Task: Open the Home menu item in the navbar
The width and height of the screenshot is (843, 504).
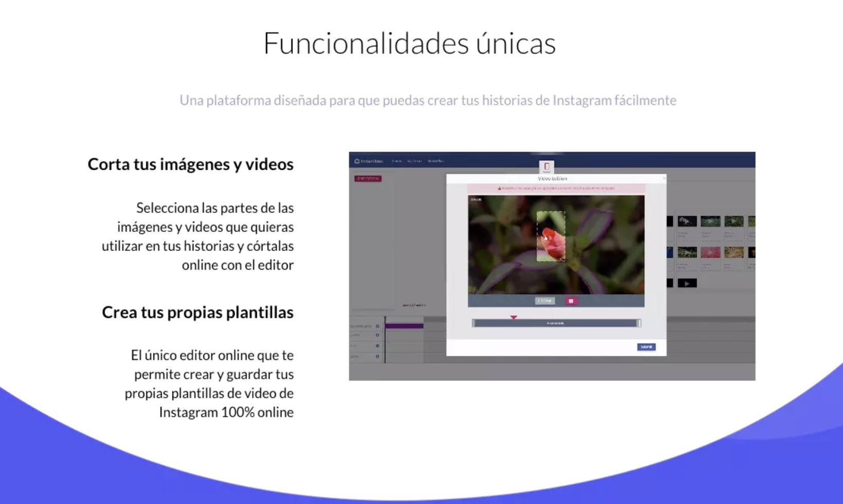Action: point(397,161)
